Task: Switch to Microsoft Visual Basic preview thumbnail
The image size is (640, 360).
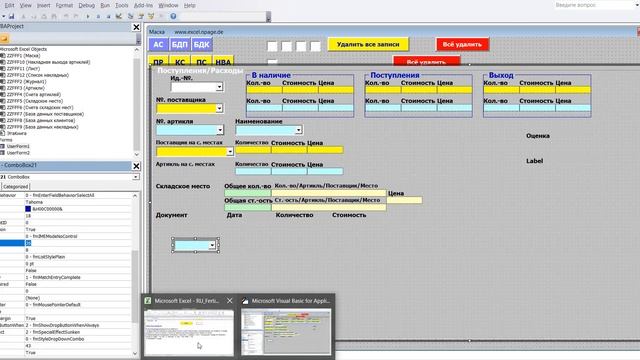Action: point(286,332)
